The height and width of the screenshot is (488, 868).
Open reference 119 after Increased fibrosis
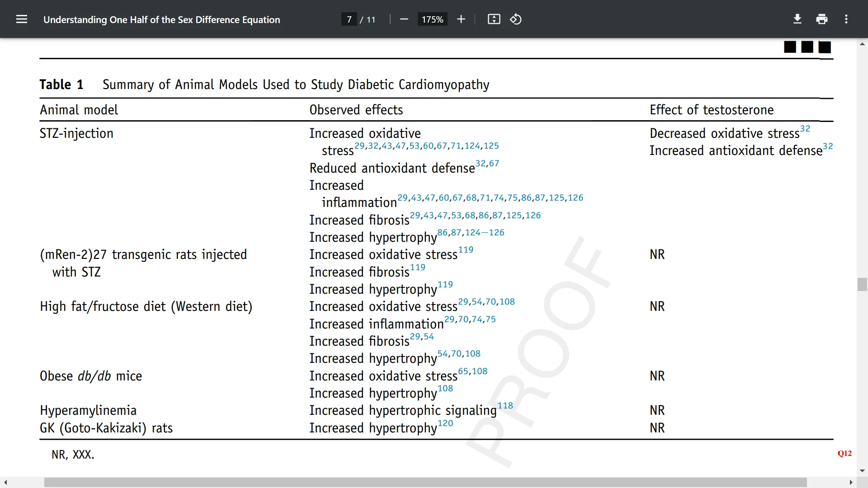point(418,267)
